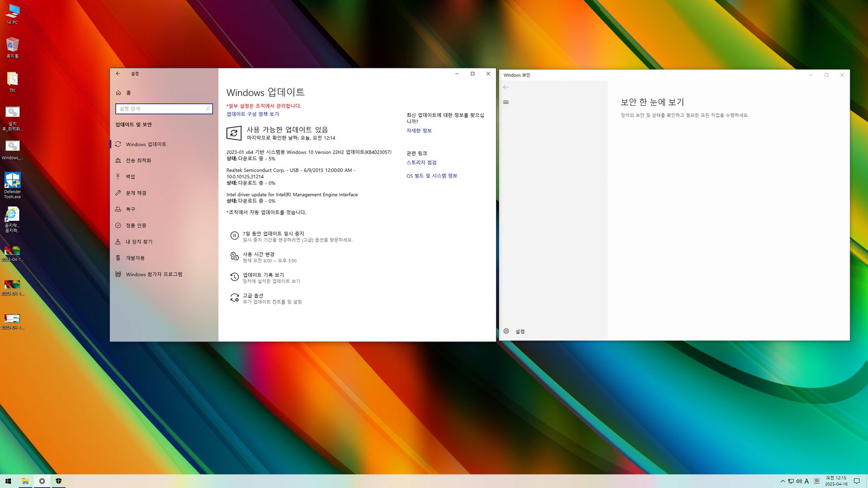
Task: Switch to Windows Security taskbar shield icon
Action: [x=58, y=481]
